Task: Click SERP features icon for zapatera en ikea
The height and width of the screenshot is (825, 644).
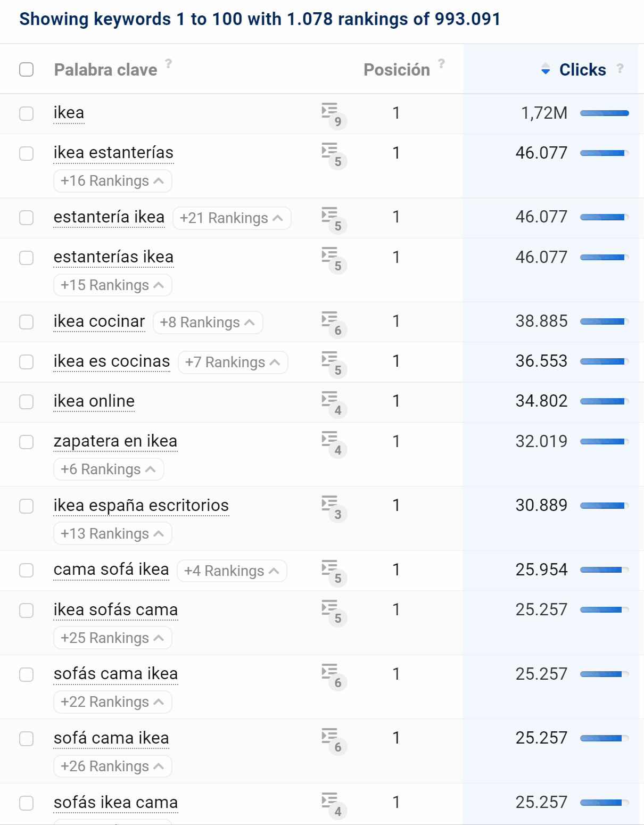Action: [x=333, y=442]
